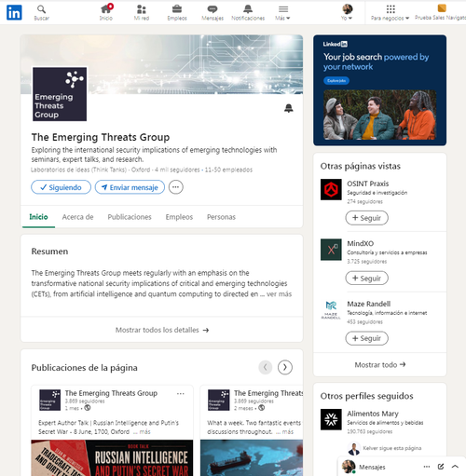Follow MindXO with Seguir
466x476 pixels.
(367, 278)
